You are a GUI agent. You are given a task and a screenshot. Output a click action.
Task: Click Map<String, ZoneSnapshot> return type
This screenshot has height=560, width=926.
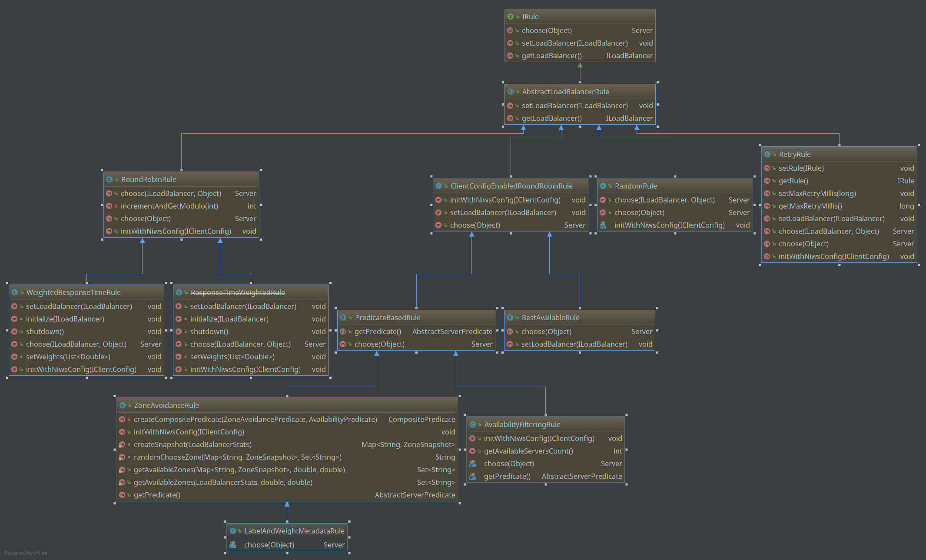click(408, 444)
